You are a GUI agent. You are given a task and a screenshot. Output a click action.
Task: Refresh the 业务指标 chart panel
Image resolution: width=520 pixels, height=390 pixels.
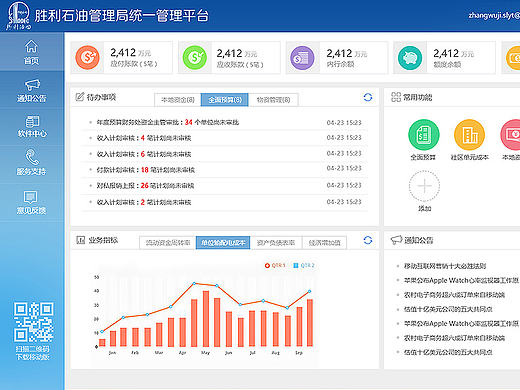pos(368,240)
